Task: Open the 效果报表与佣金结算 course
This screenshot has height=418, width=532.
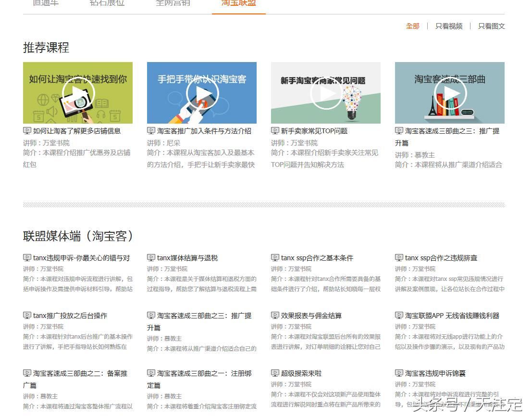Action: pos(312,315)
